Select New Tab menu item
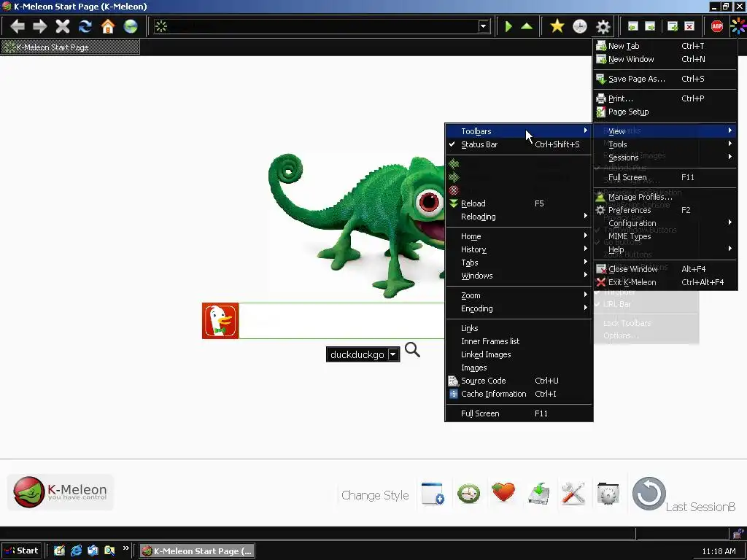The width and height of the screenshot is (747, 560). tap(665, 46)
